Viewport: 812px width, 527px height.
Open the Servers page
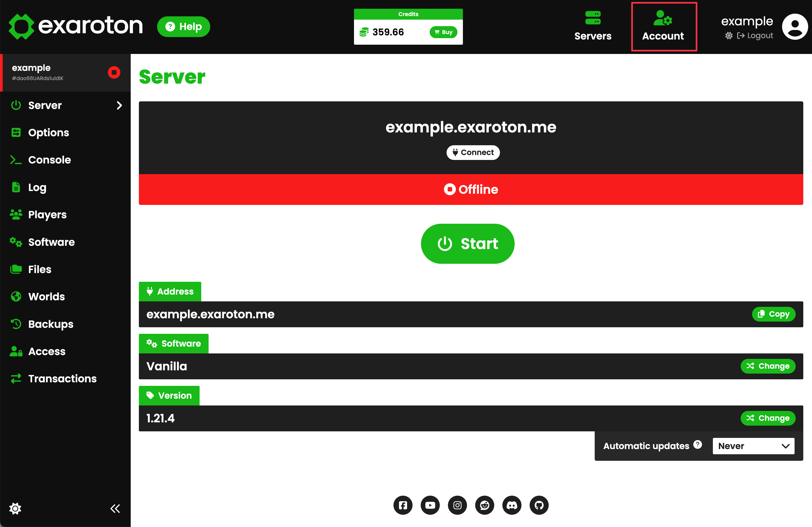point(593,26)
